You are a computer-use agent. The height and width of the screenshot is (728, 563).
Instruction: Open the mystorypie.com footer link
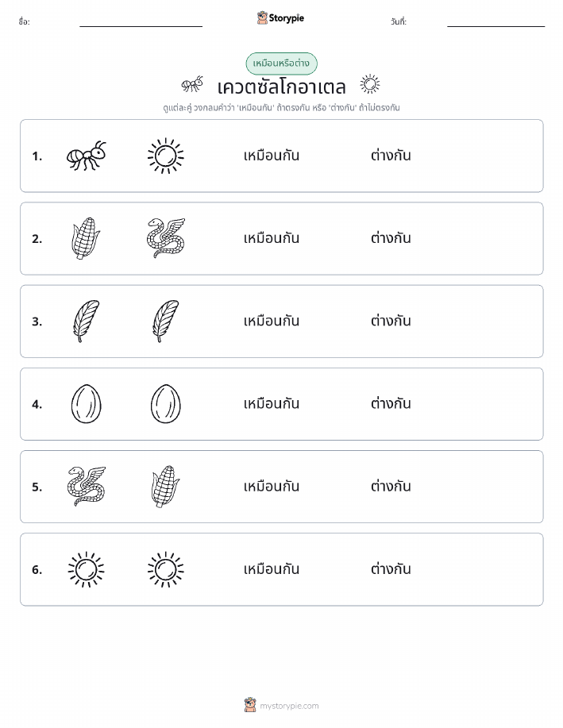(x=281, y=705)
